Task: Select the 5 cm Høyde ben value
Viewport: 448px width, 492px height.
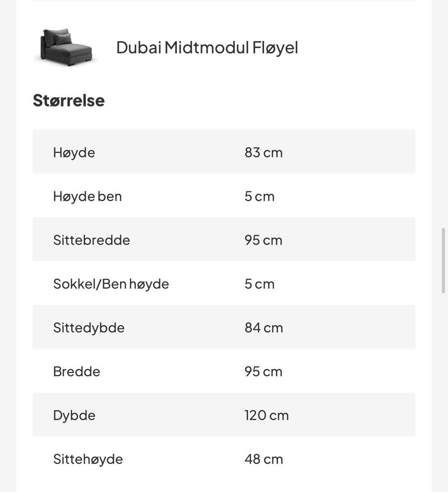Action: [x=259, y=197]
